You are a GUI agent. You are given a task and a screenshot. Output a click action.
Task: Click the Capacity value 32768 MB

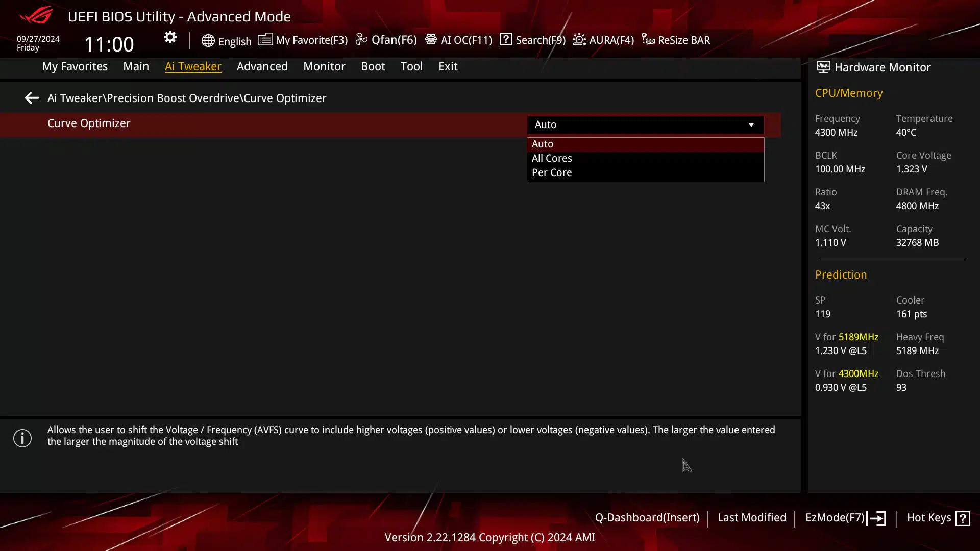point(917,243)
